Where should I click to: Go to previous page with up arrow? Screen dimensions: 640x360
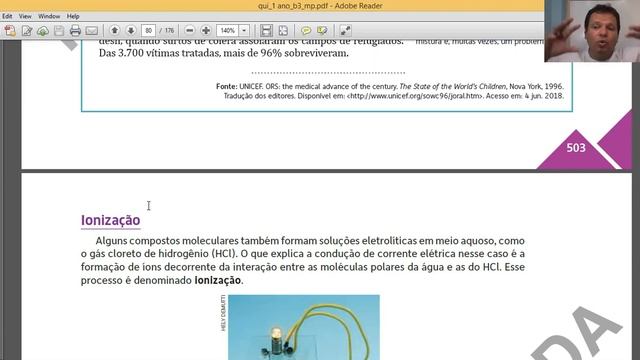click(115, 30)
